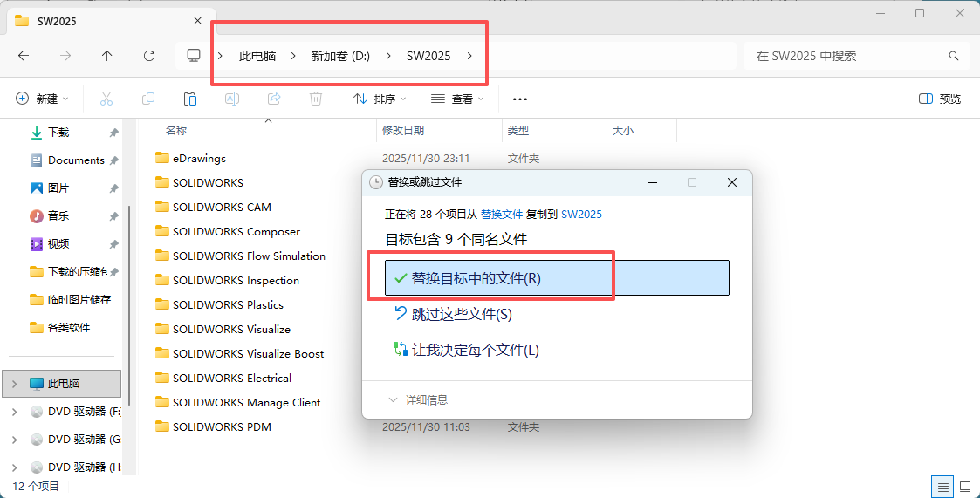The width and height of the screenshot is (980, 498).
Task: Select the SOLIDWORKS CAM folder
Action: 213,207
